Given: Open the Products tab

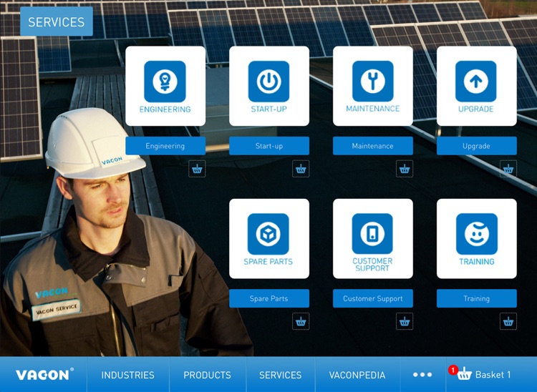Looking at the screenshot, I should click(x=208, y=375).
